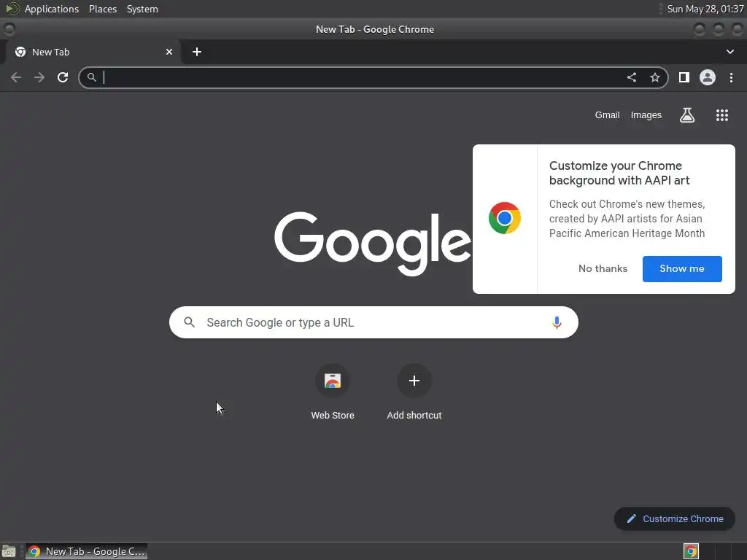Click the search icon in the address bar
This screenshot has width=747, height=560.
92,77
